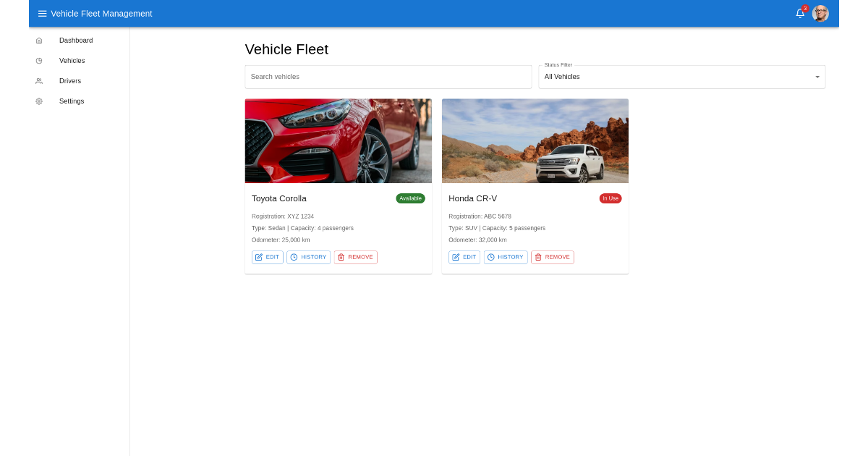The width and height of the screenshot is (868, 456).
Task: Click the history clock icon on Honda CR-V
Action: [x=490, y=257]
